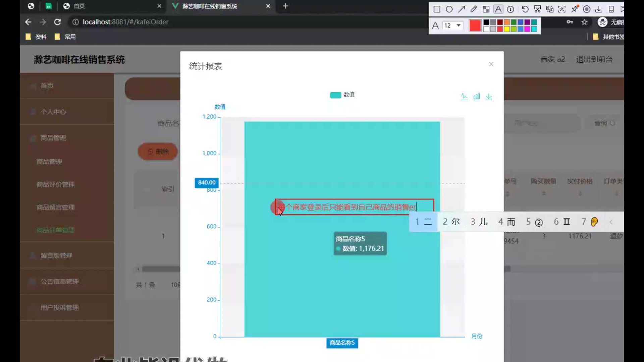The height and width of the screenshot is (362, 644).
Task: Pick the magenta color swatch
Action: [527, 29]
